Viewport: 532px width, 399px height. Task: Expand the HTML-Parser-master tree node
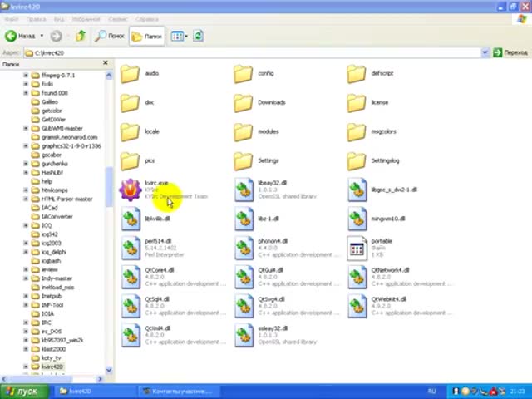point(26,199)
